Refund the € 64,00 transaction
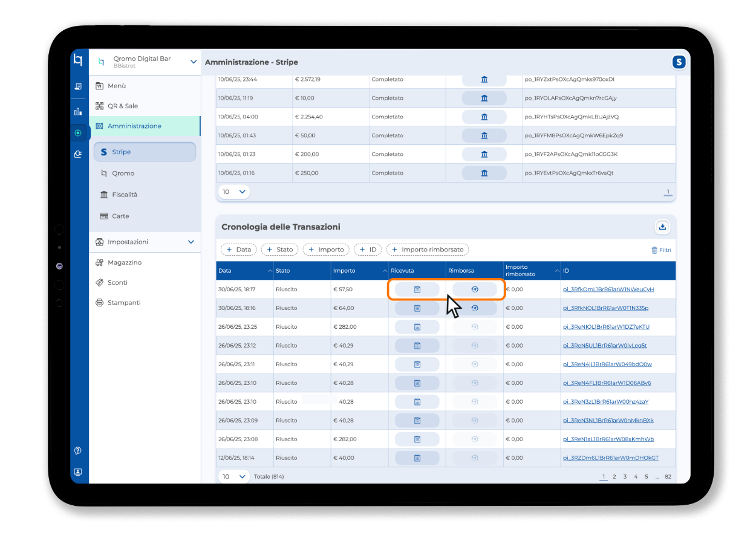Viewport: 756px width, 556px height. (x=475, y=308)
